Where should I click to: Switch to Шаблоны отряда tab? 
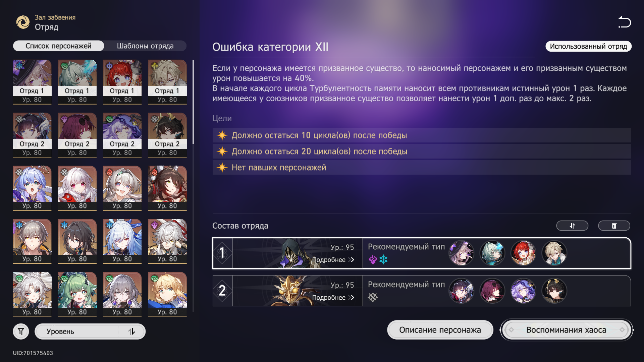coord(145,46)
